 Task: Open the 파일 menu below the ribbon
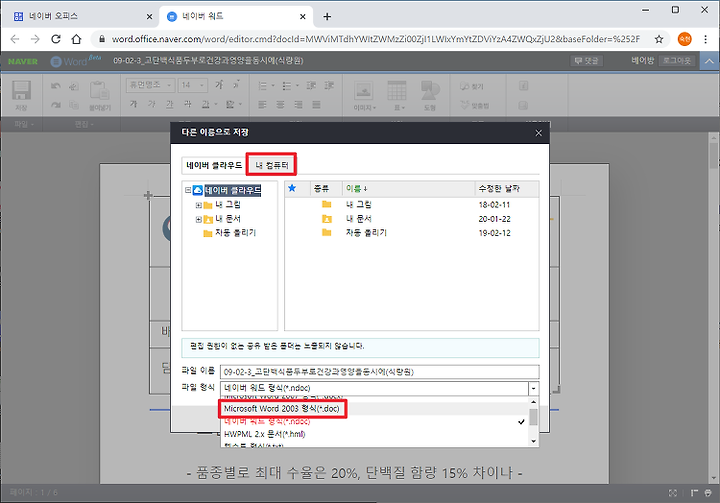click(24, 124)
